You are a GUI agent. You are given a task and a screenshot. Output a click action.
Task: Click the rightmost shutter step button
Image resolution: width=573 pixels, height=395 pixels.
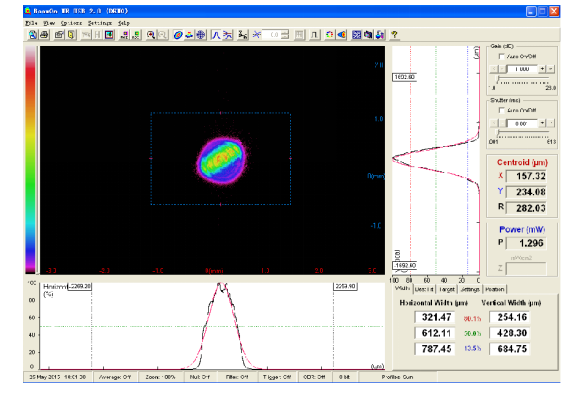(x=551, y=123)
